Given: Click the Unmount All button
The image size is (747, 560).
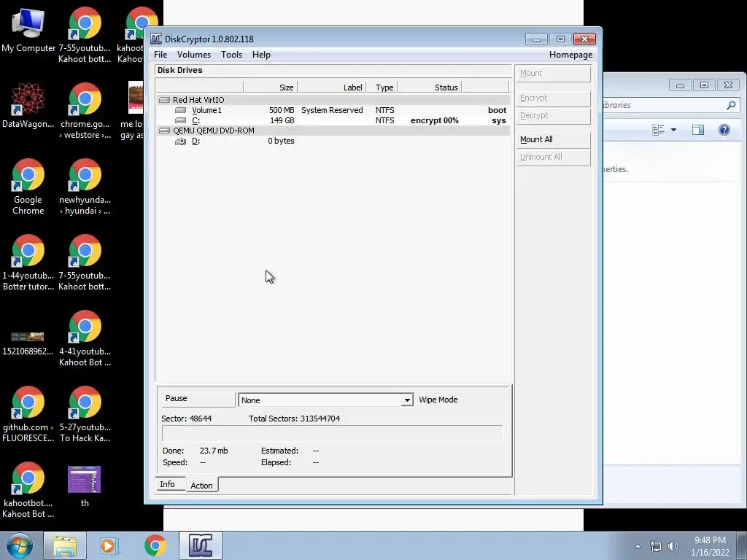Looking at the screenshot, I should pyautogui.click(x=553, y=157).
